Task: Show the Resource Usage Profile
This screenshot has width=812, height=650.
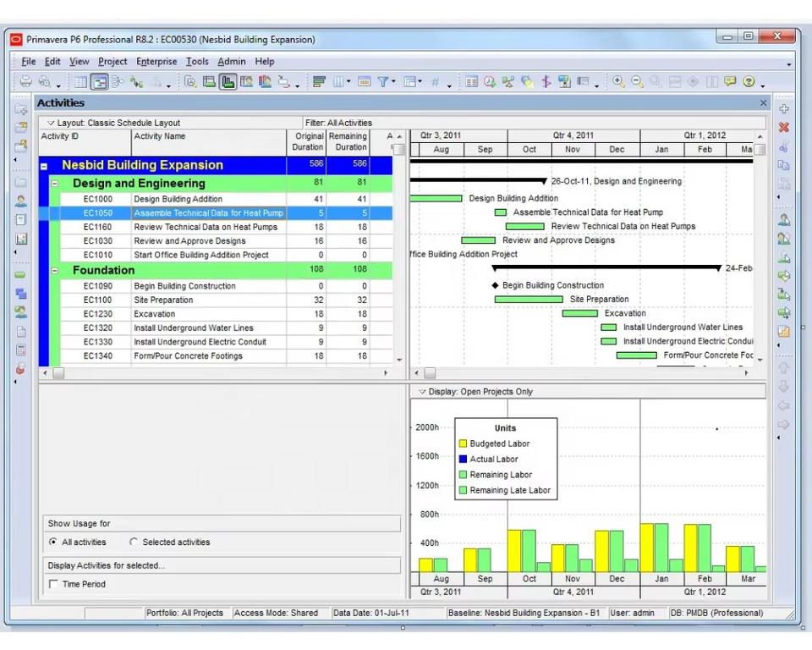Action: pos(265,81)
